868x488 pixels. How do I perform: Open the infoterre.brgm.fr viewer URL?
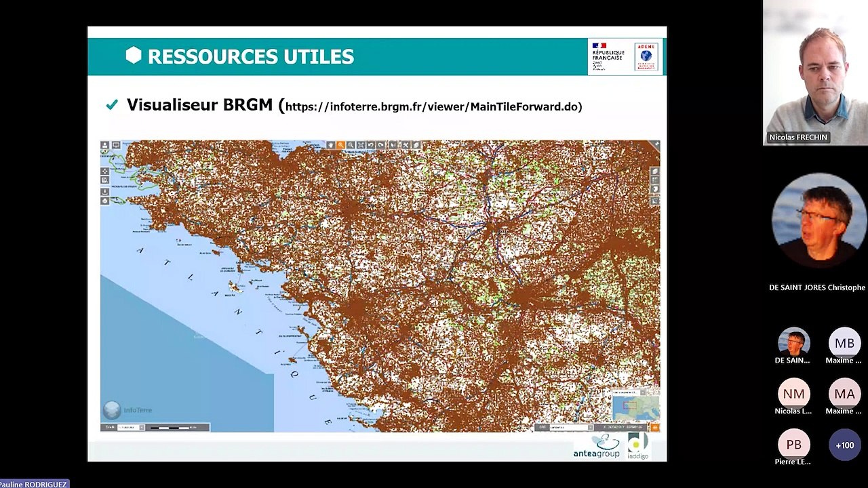(x=433, y=106)
